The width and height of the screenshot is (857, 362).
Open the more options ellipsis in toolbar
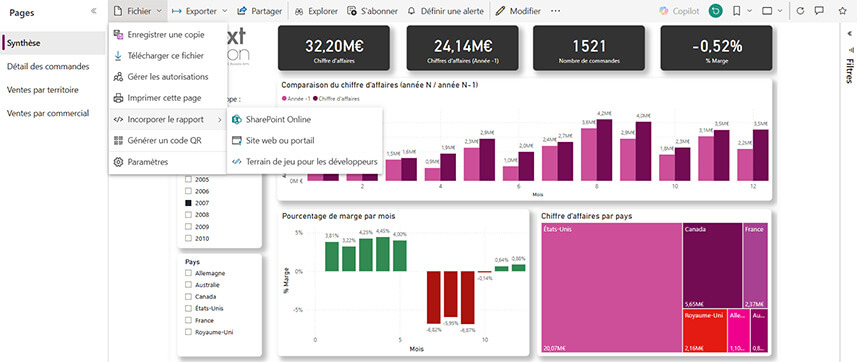click(556, 11)
